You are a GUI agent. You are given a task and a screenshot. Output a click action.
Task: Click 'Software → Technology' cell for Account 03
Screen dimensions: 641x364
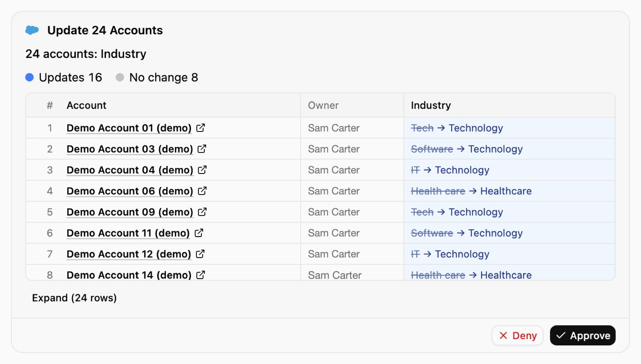click(510, 149)
